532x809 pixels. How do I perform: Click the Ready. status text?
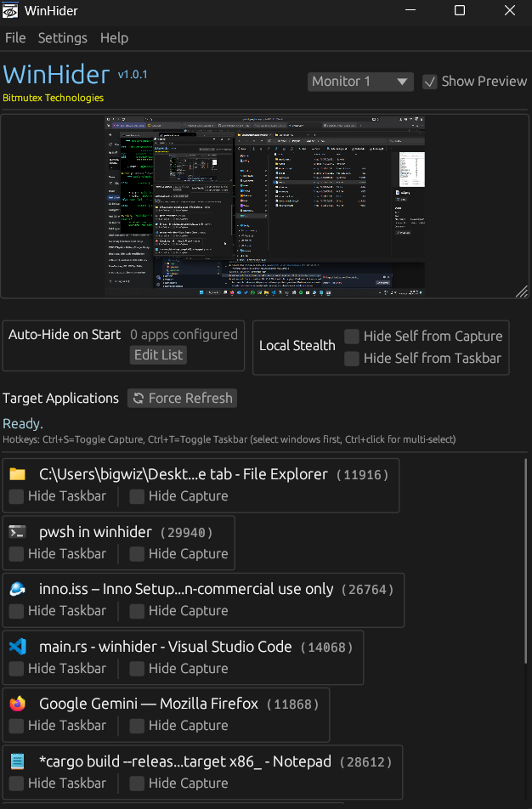coord(23,424)
